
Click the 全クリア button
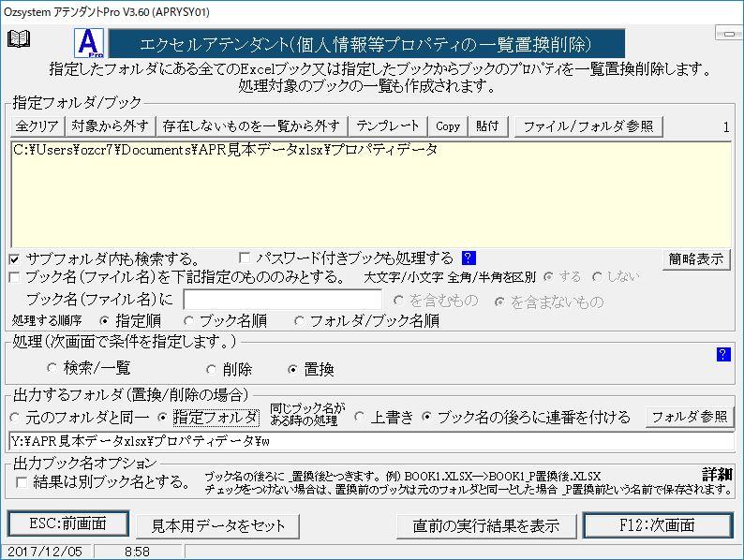pos(37,126)
